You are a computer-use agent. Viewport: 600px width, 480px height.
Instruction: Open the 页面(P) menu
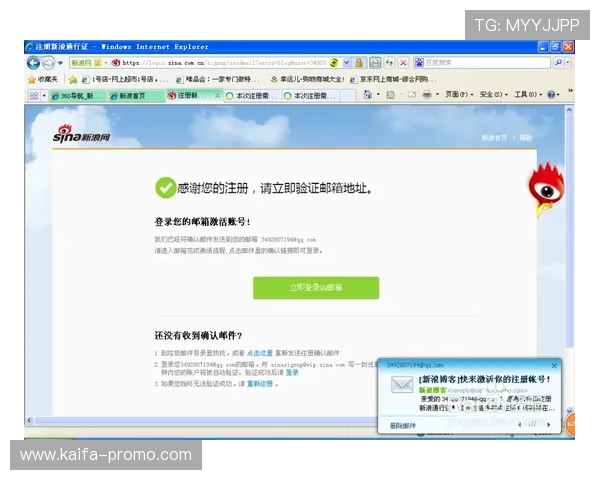(459, 95)
